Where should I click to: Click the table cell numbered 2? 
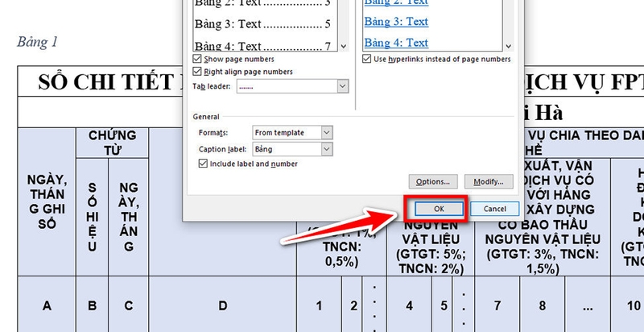coord(352,305)
